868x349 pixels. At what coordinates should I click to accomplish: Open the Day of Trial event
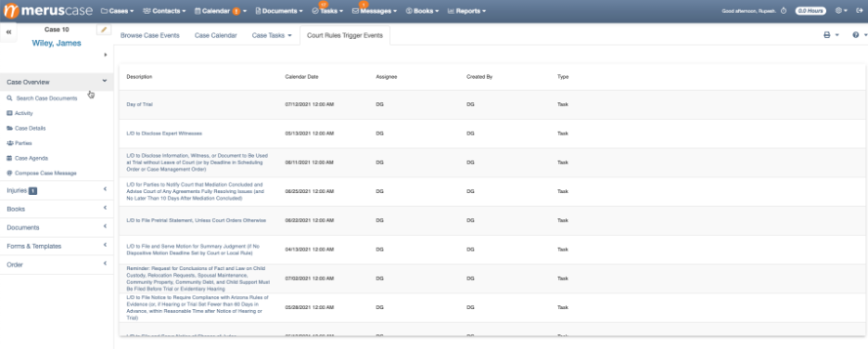139,104
